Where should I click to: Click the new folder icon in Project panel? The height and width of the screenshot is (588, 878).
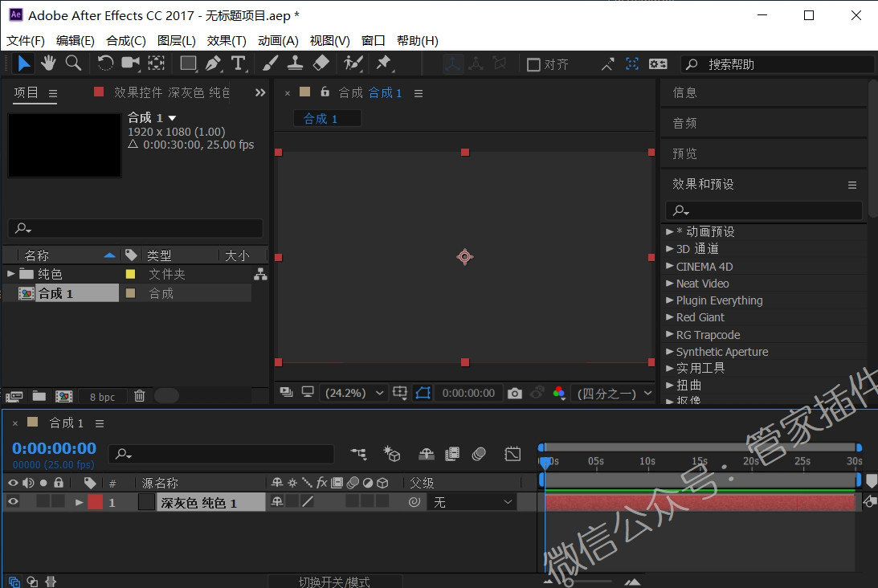[39, 396]
